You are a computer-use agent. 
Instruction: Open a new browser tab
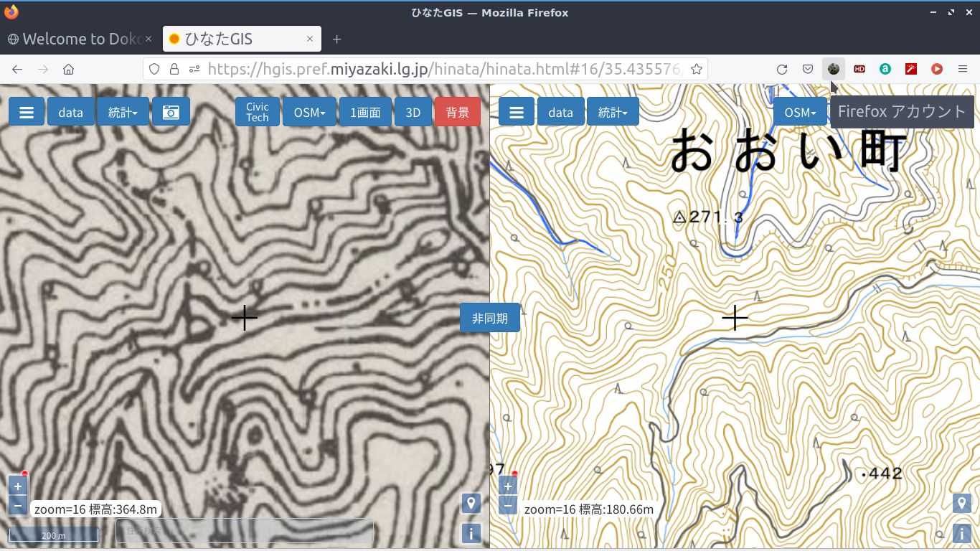(x=336, y=39)
